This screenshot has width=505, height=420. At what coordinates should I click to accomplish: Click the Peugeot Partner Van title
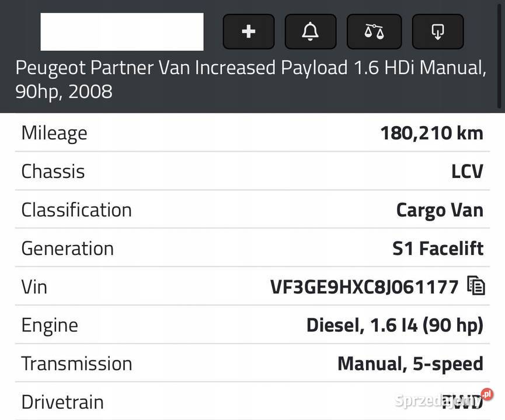[x=251, y=79]
